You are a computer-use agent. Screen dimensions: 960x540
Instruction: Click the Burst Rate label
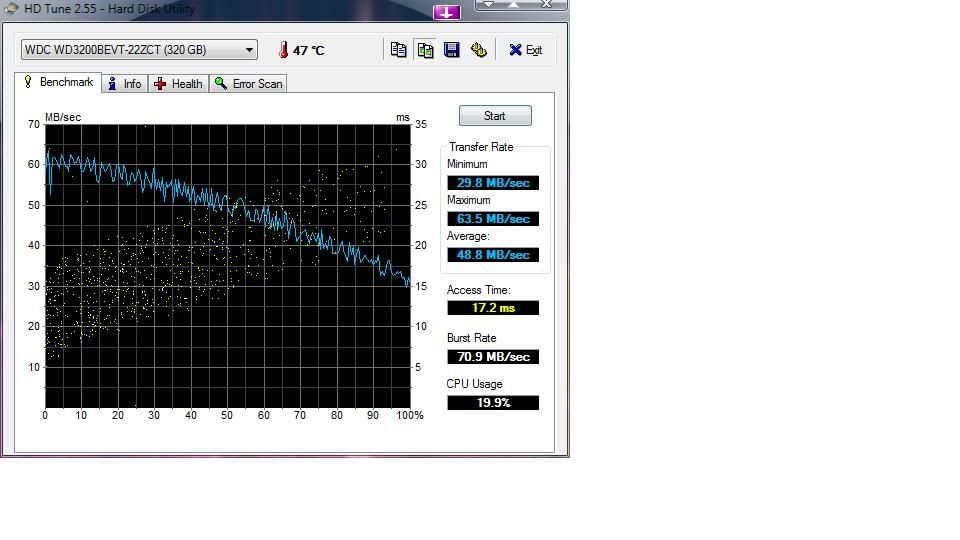tap(471, 338)
